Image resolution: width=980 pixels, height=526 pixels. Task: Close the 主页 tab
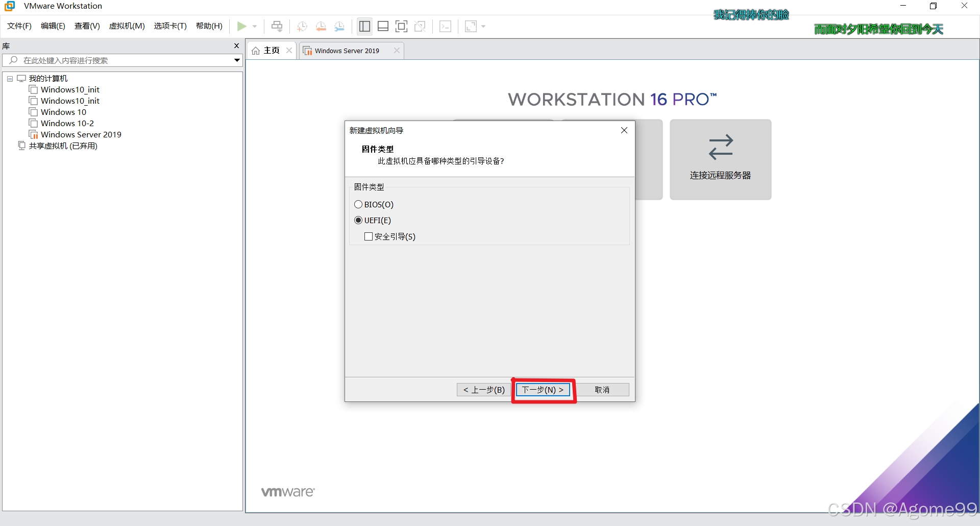point(289,50)
